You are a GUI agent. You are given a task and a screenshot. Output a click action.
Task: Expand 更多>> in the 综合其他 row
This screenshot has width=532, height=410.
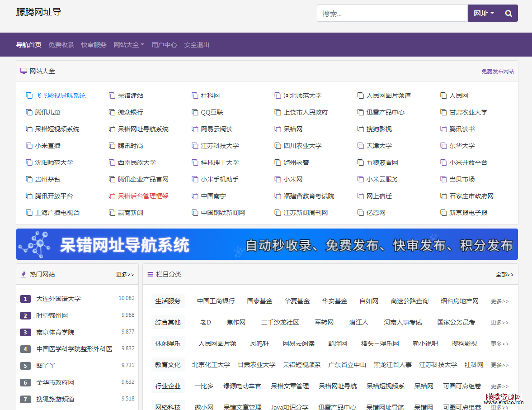point(500,322)
